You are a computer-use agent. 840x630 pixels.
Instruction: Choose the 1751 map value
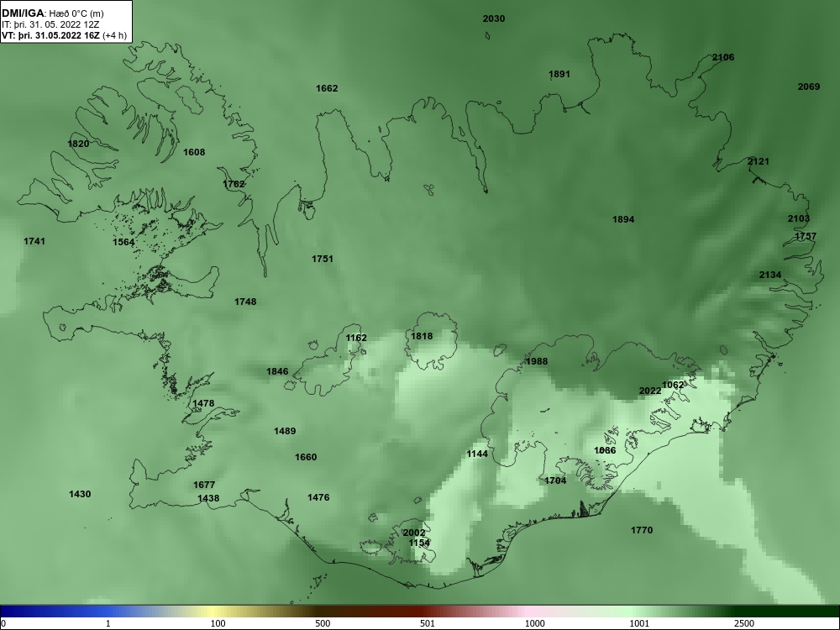(x=323, y=259)
